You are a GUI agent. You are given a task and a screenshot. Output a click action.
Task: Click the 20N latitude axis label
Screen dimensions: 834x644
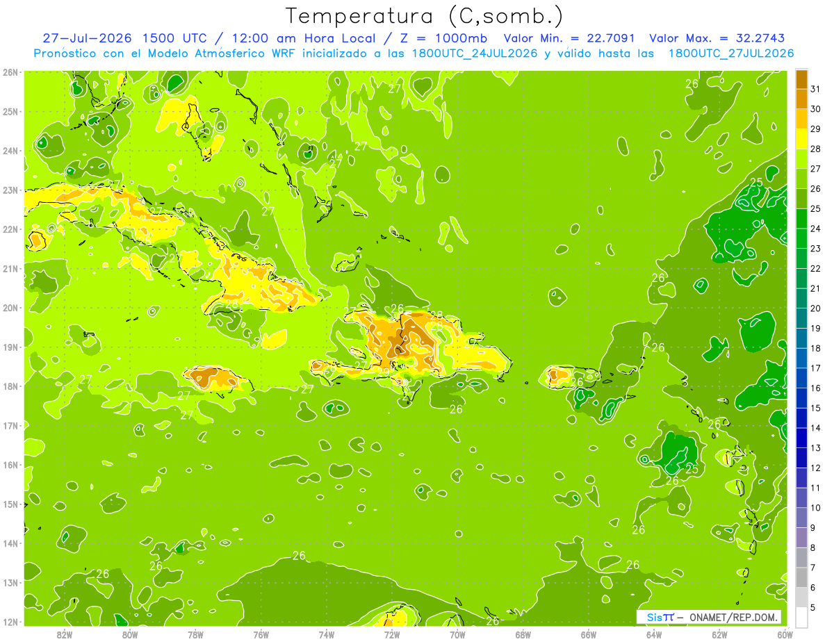(10, 308)
